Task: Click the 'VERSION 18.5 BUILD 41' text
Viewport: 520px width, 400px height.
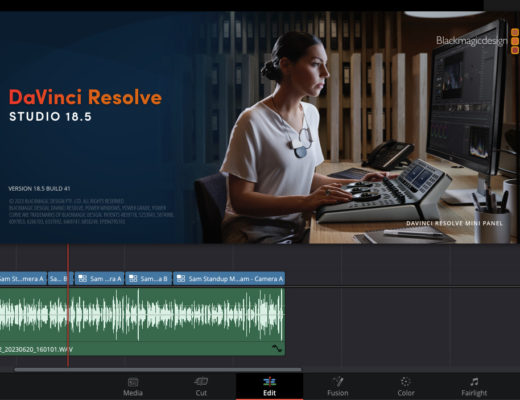Action: pos(39,189)
